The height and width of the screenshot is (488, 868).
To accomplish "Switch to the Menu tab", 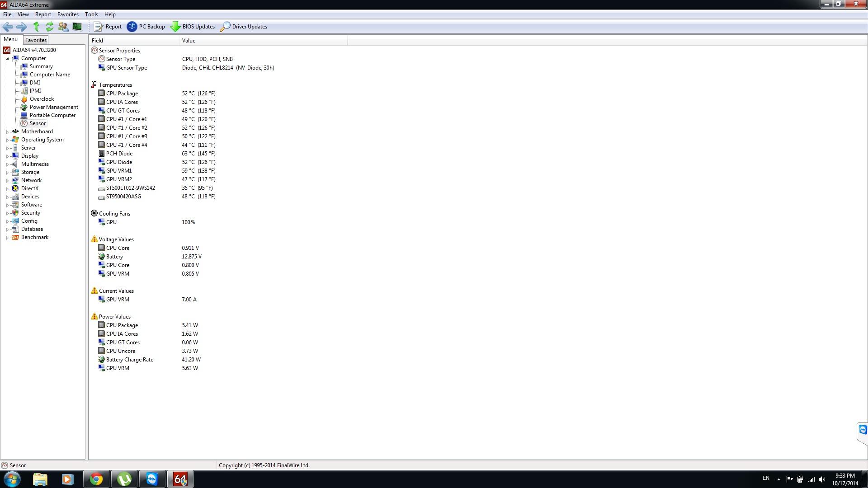I will click(10, 39).
